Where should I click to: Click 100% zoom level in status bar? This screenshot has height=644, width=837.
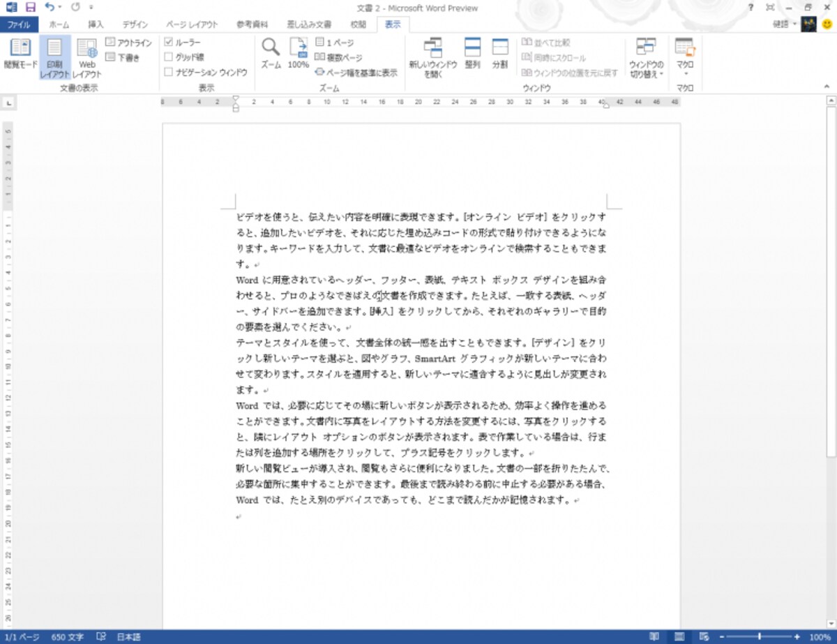point(820,637)
